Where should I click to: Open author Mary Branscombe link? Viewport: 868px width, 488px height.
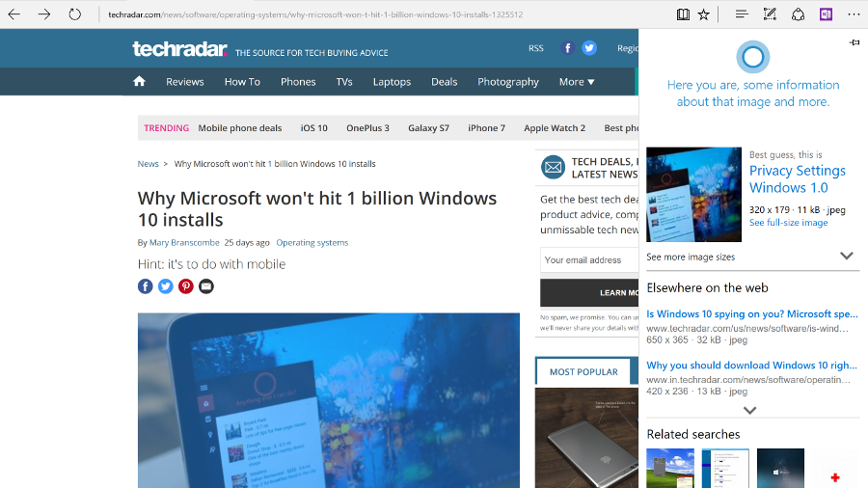click(184, 242)
